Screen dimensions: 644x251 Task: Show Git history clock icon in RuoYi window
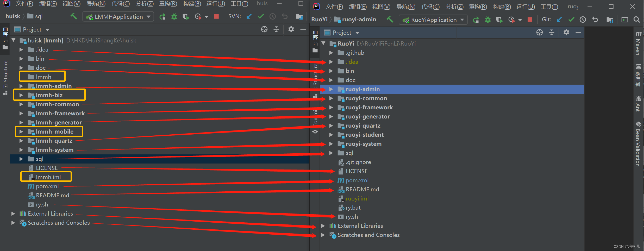click(583, 20)
